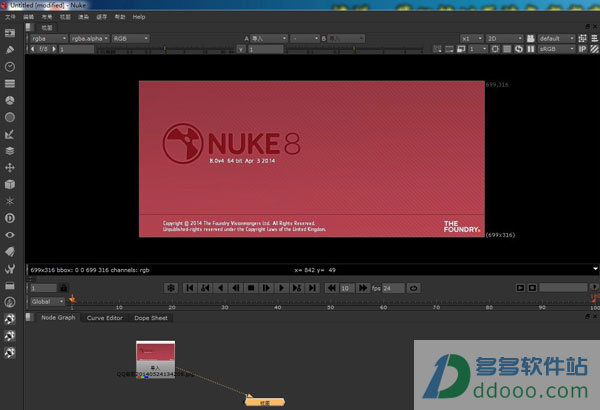Open the MetaData nodes menu (tag icon)

point(10,252)
